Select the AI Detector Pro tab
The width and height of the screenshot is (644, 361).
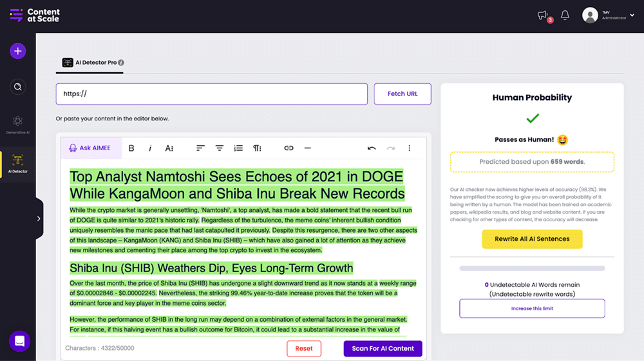tap(93, 63)
